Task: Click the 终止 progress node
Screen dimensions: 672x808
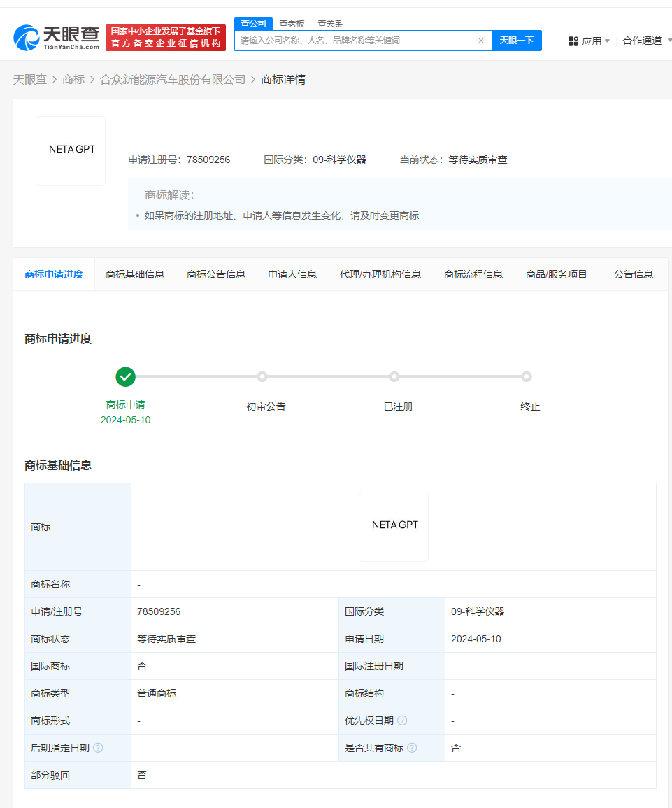Action: tap(526, 376)
